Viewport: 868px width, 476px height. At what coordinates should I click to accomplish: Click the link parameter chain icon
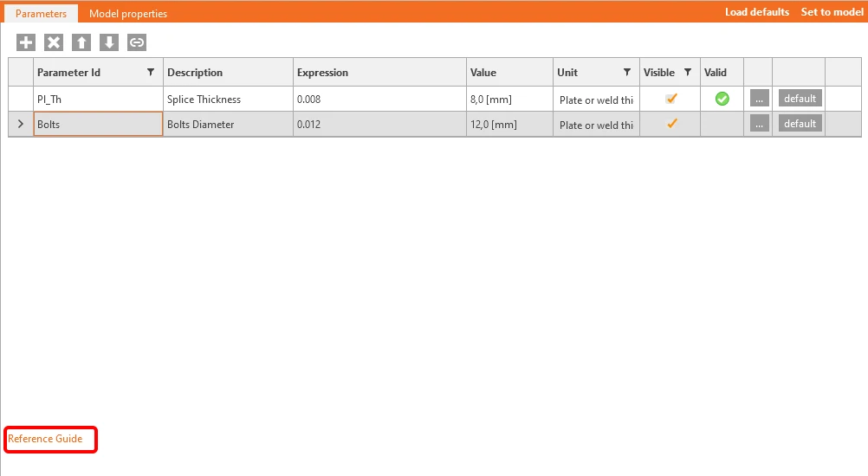tap(137, 42)
